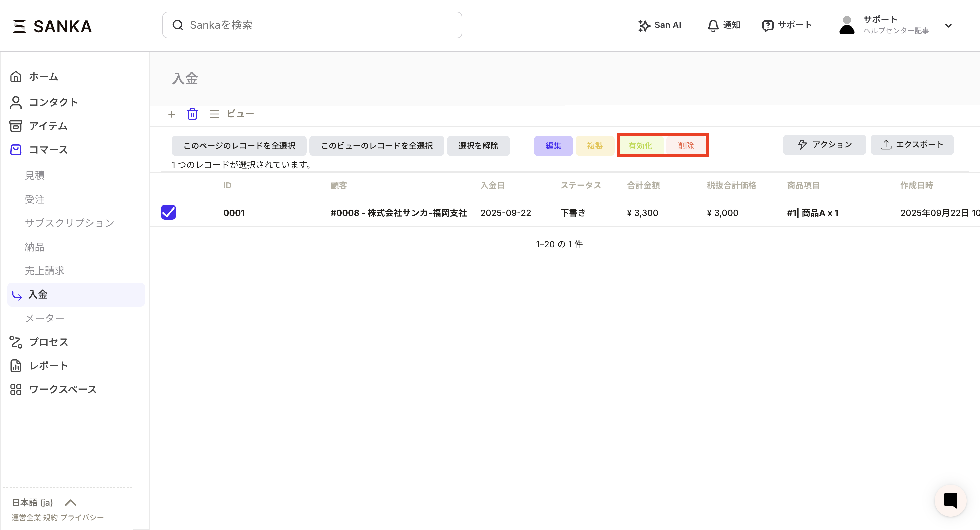Uncheck the record 0001 checkbox
This screenshot has height=530, width=980.
tap(169, 212)
